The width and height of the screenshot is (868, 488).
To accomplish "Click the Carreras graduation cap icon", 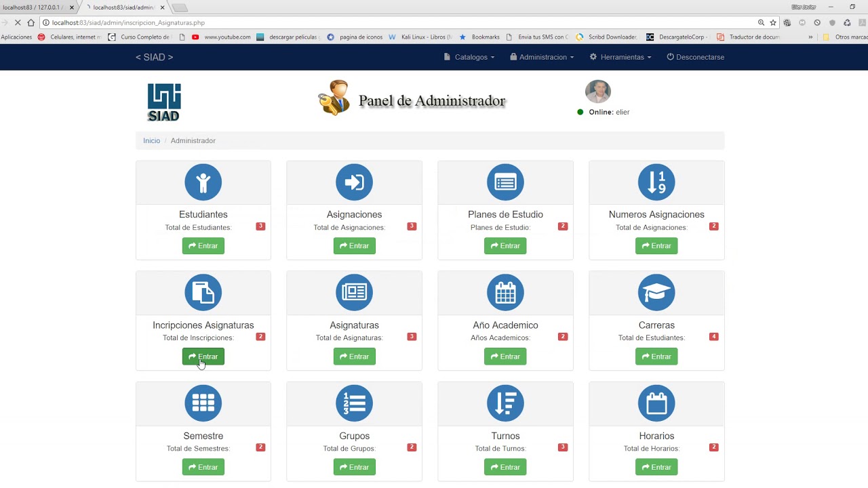I will tap(656, 293).
